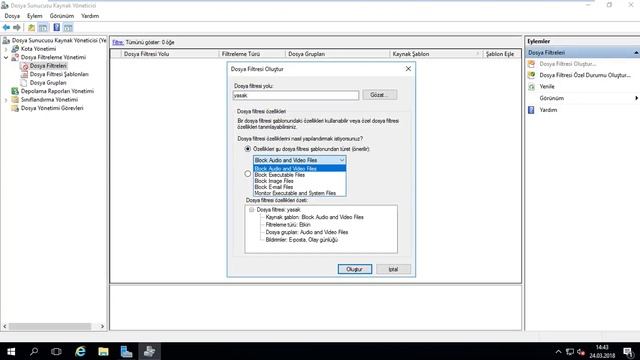Open the Eylem menu
The image size is (640, 360).
point(35,16)
